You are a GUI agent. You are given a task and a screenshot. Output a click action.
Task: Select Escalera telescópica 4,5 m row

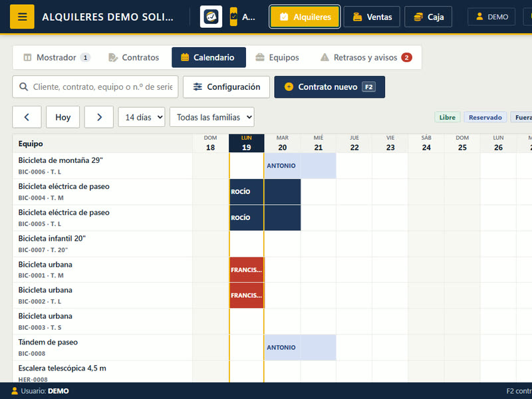point(102,372)
